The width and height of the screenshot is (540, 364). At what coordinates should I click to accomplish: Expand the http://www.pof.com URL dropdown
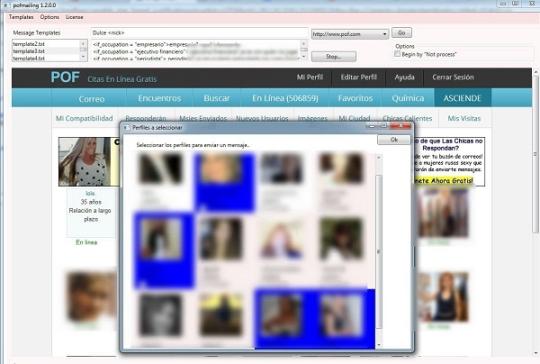click(384, 34)
